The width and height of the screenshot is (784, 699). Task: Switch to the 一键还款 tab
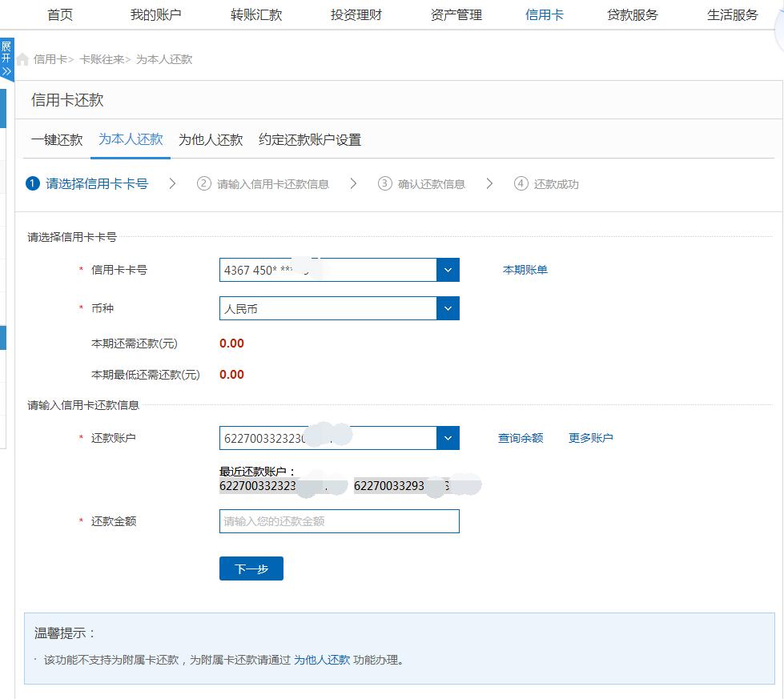click(x=56, y=139)
